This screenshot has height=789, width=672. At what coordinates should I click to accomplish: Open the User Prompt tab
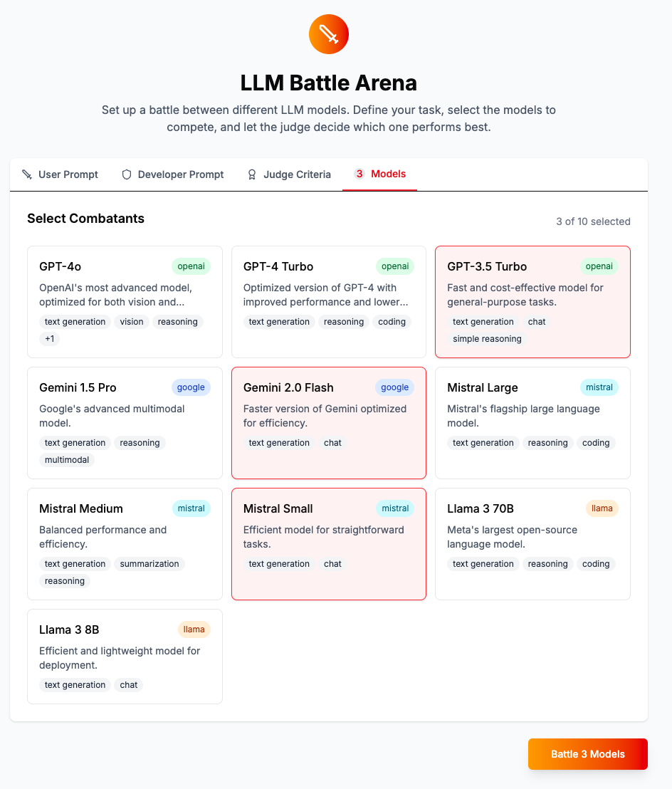61,174
